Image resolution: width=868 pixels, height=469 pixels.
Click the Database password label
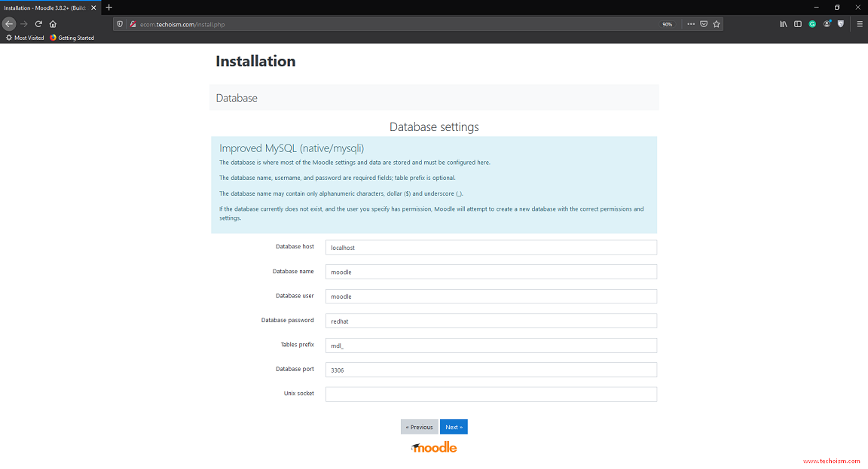pyautogui.click(x=287, y=320)
